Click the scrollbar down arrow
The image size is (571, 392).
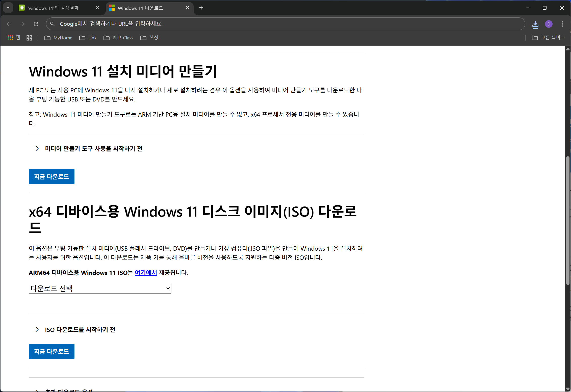pos(568,389)
